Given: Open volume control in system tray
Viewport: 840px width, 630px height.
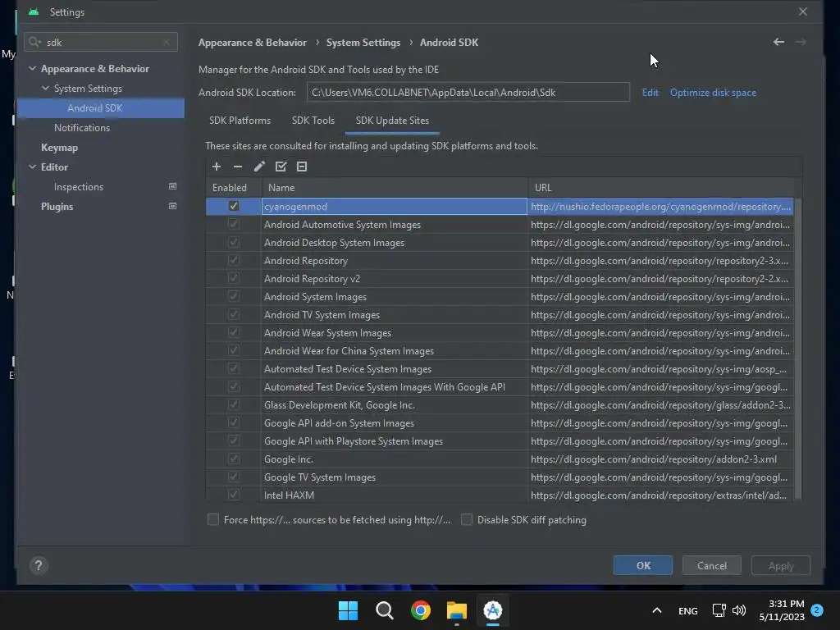Looking at the screenshot, I should [x=739, y=610].
